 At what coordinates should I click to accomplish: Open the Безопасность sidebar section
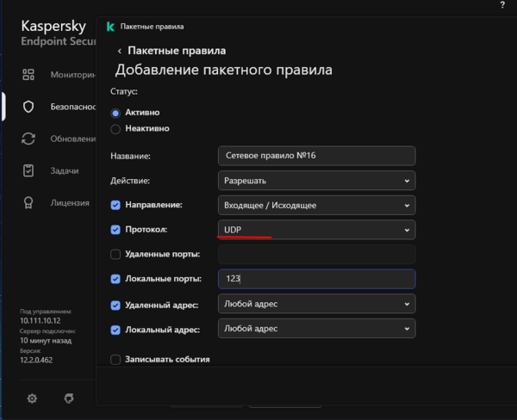click(x=73, y=107)
